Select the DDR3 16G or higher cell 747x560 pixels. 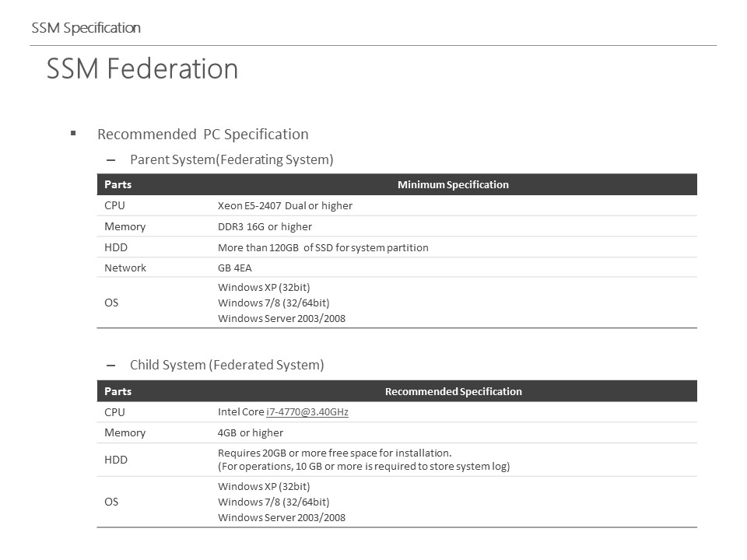[265, 226]
